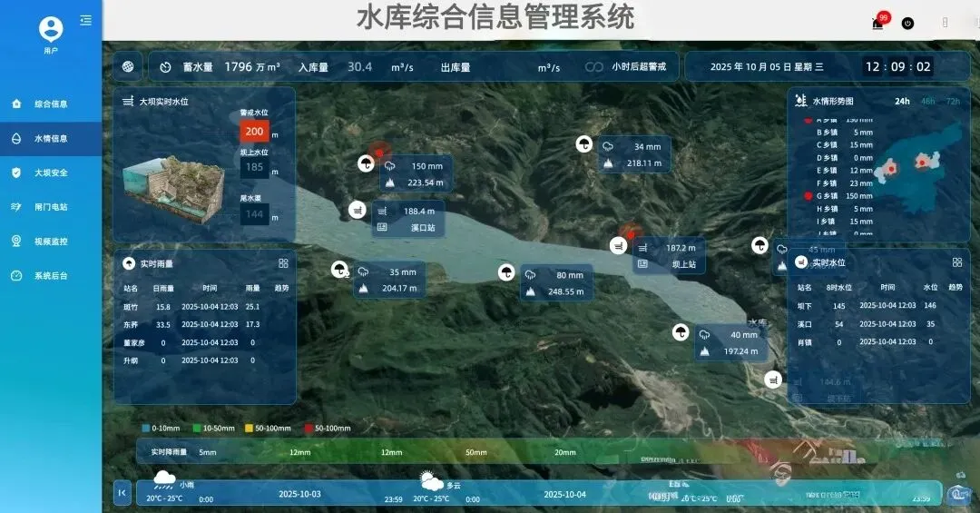Expand the 实时雨量 panel grid view

pyautogui.click(x=283, y=263)
